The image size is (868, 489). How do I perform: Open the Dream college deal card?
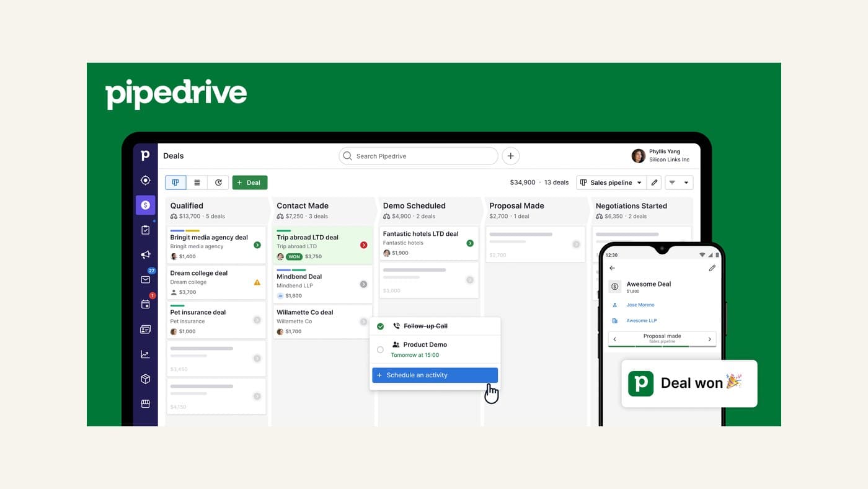216,282
